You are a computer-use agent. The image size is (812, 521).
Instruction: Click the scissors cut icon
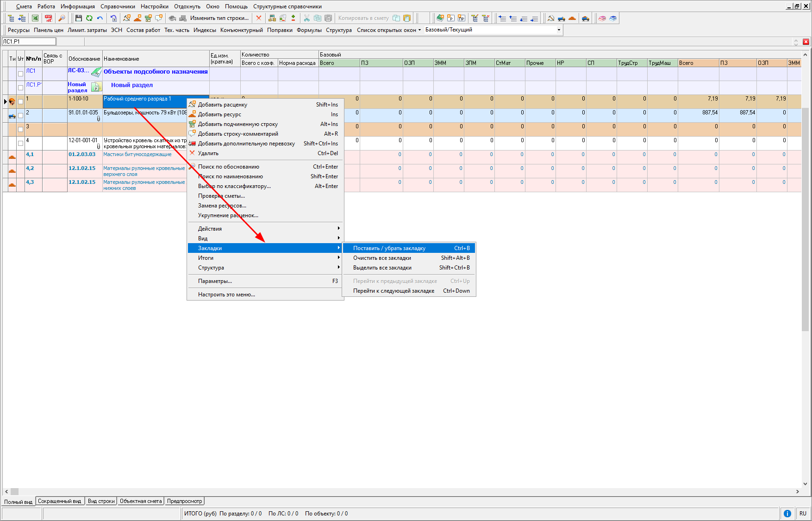tap(306, 18)
